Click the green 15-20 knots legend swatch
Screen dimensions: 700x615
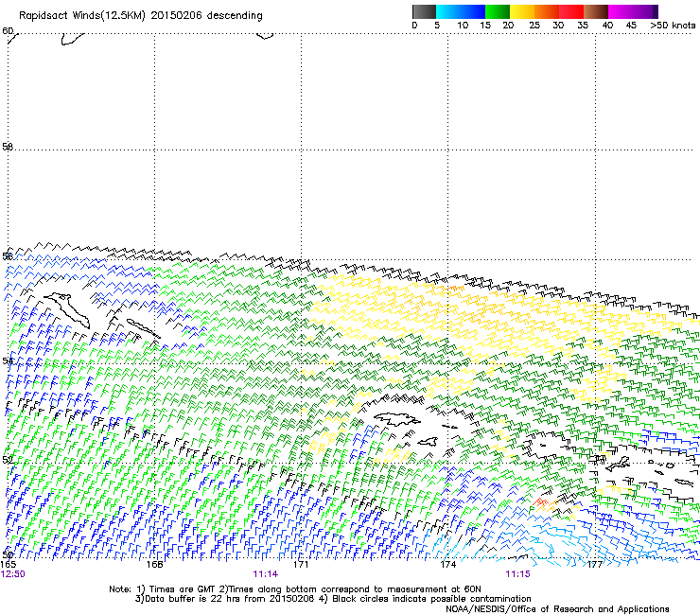click(x=498, y=11)
